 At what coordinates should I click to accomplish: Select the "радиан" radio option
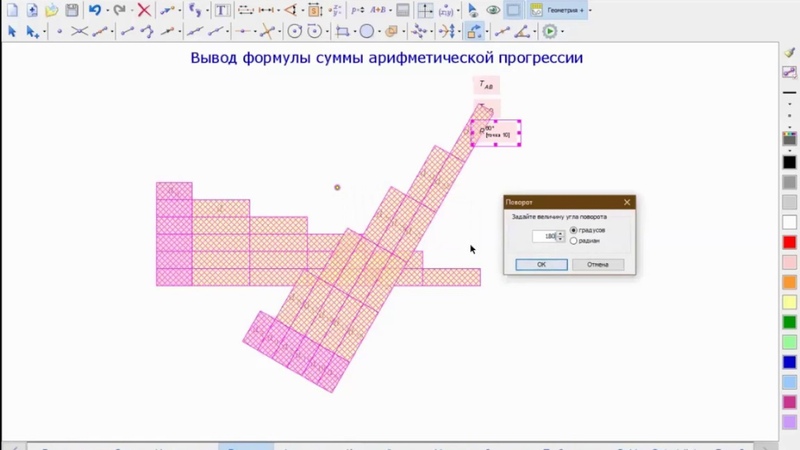pyautogui.click(x=574, y=241)
